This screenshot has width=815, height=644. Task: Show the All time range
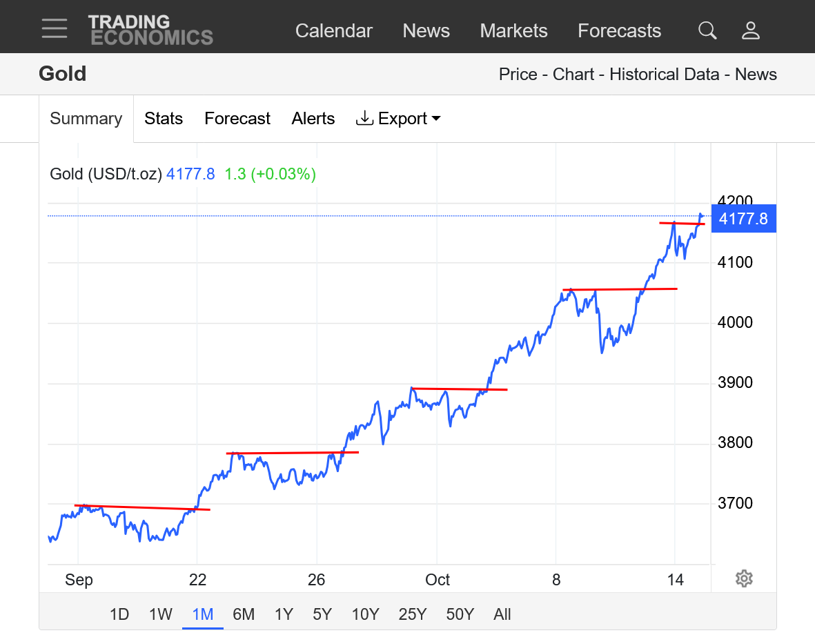point(502,614)
